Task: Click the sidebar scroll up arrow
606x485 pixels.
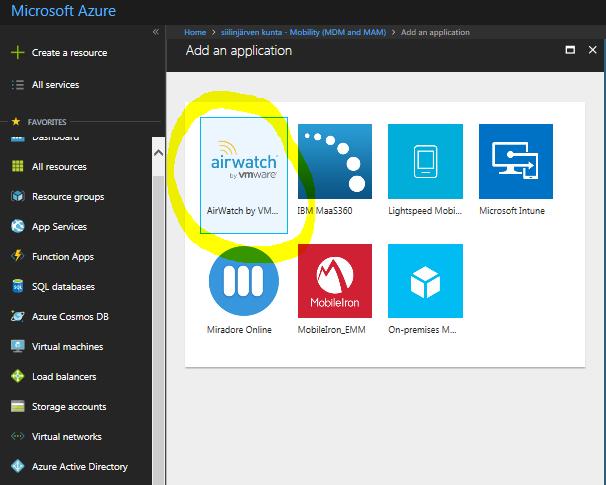Action: 158,153
